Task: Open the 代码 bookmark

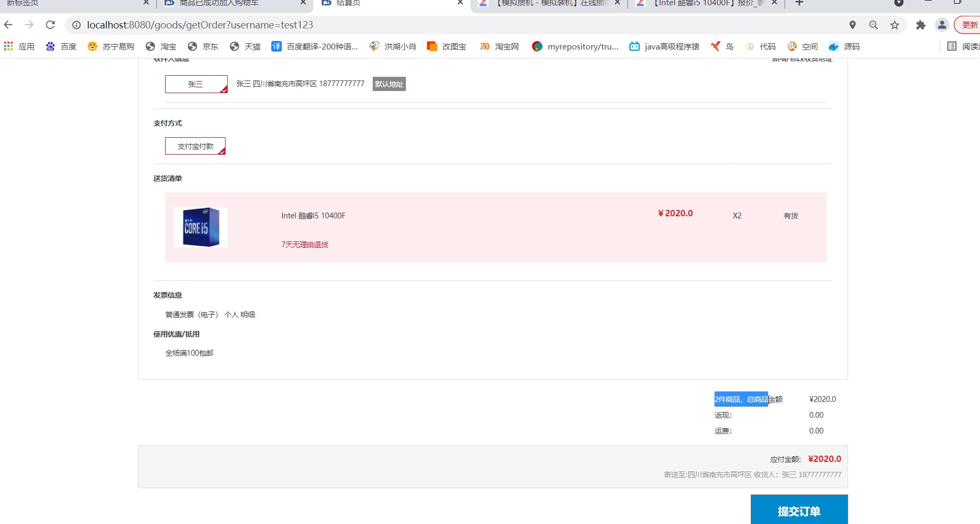Action: click(x=760, y=46)
